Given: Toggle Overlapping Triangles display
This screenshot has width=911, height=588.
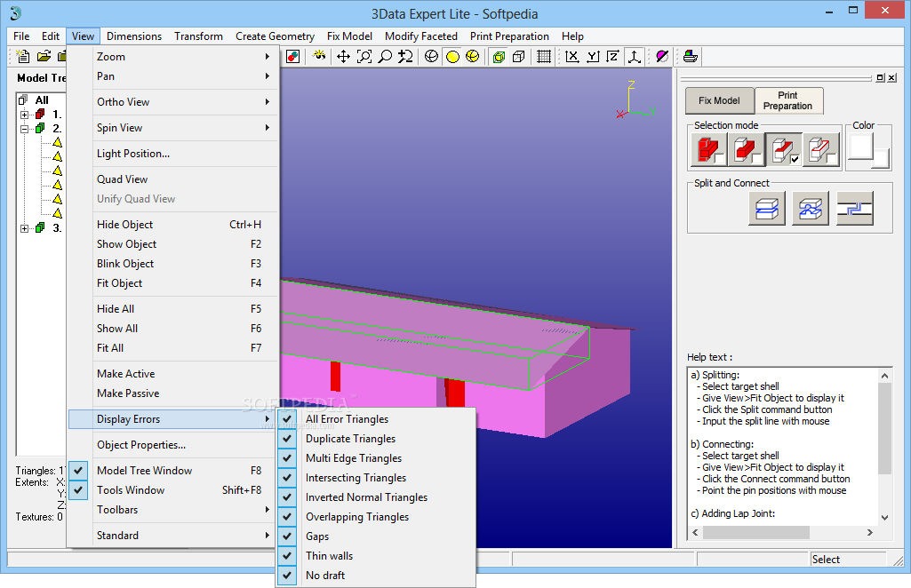Looking at the screenshot, I should tap(375, 517).
